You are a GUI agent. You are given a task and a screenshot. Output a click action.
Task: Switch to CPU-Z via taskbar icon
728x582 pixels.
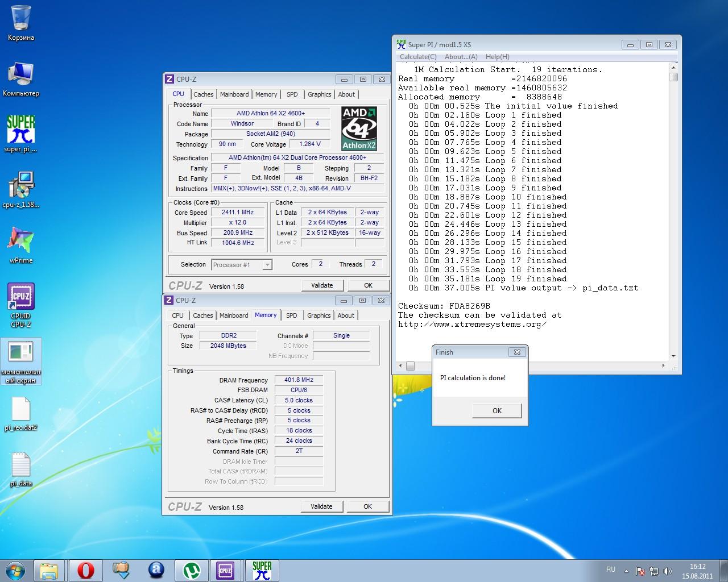(x=225, y=570)
